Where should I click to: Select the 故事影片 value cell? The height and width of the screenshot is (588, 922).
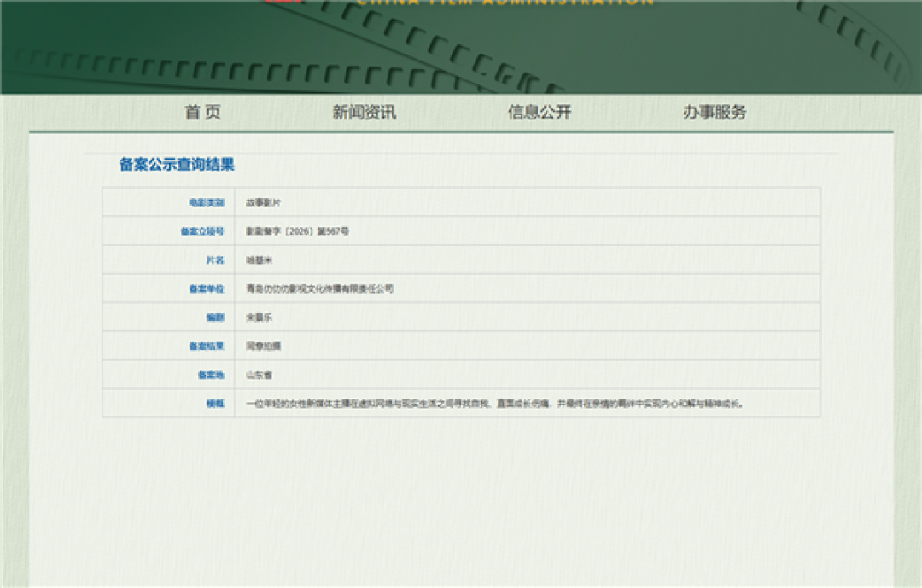point(263,202)
